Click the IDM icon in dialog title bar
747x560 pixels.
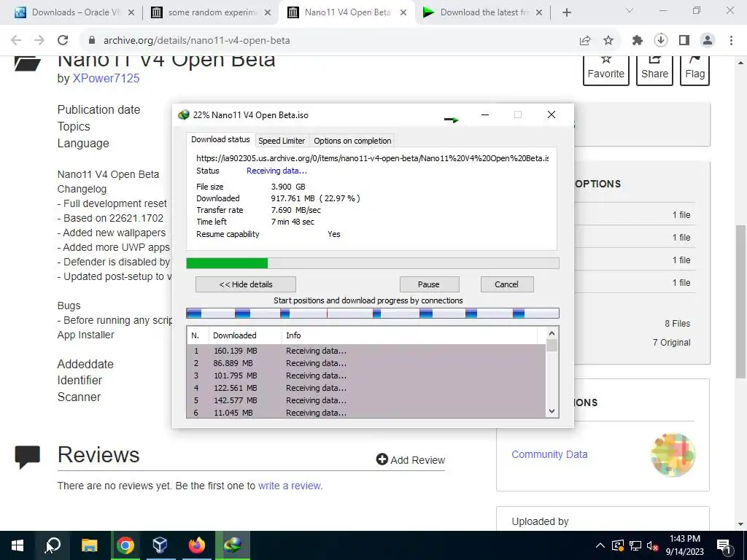point(183,114)
